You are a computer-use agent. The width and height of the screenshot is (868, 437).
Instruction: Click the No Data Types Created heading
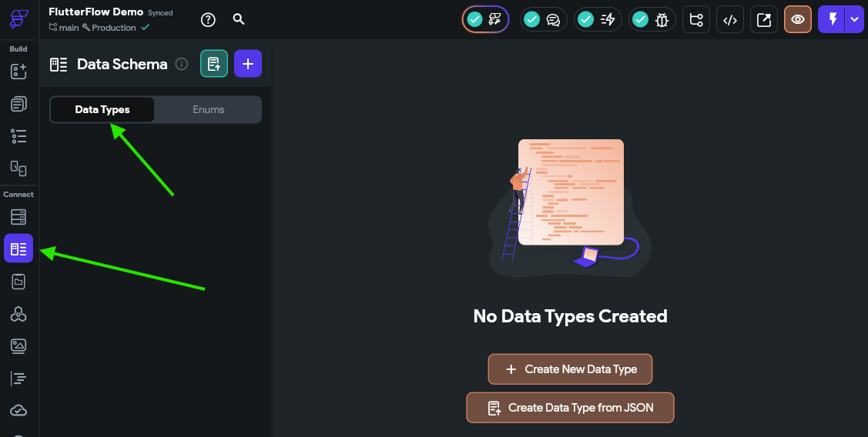pyautogui.click(x=570, y=316)
